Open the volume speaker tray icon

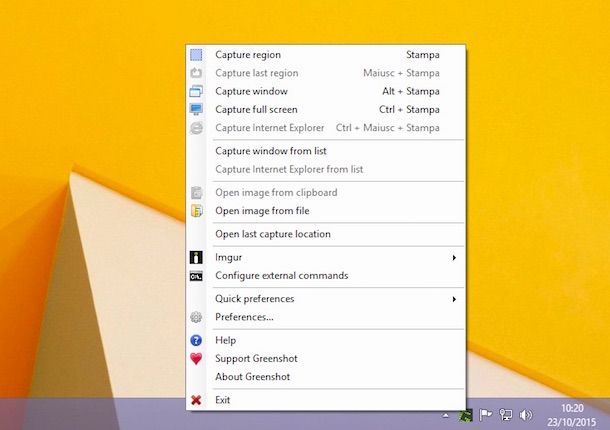526,415
